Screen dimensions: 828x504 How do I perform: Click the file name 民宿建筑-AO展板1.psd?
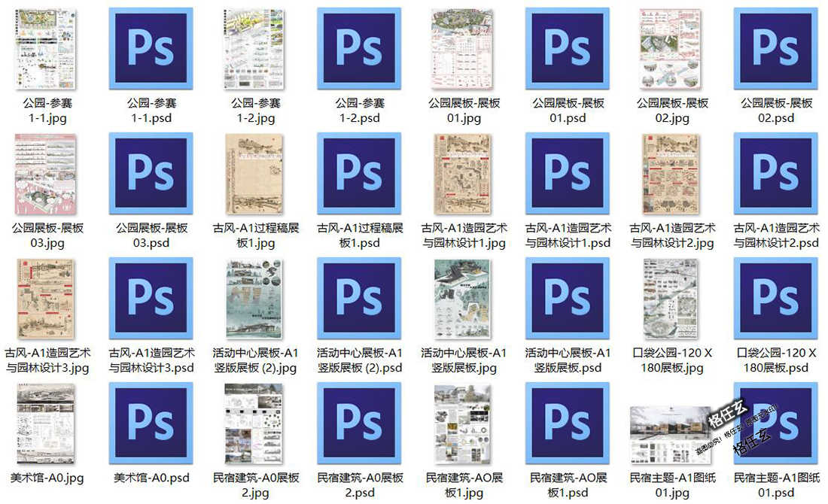coord(568,485)
